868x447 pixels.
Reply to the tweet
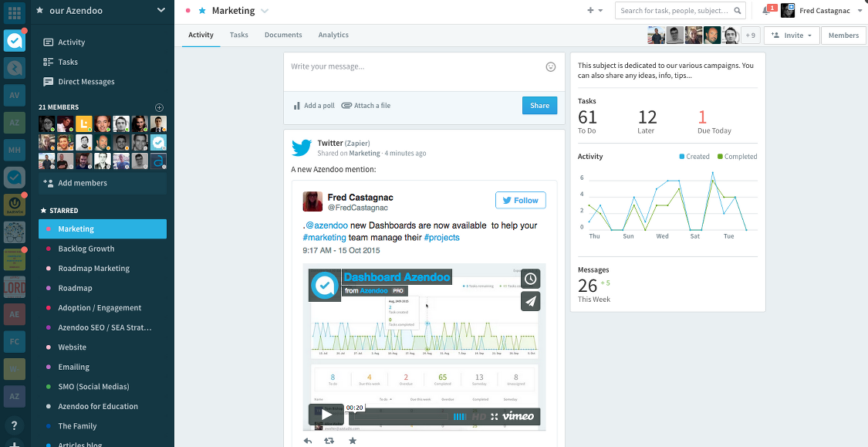(308, 441)
